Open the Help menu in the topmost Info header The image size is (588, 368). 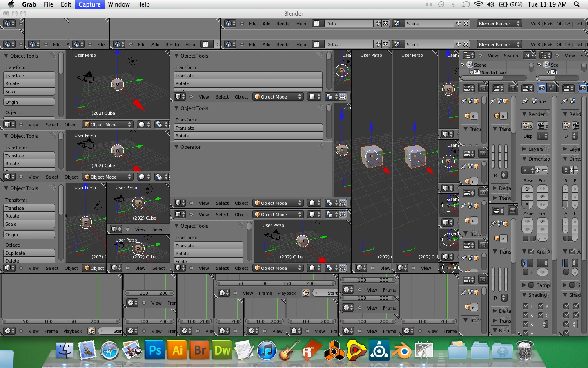point(301,24)
